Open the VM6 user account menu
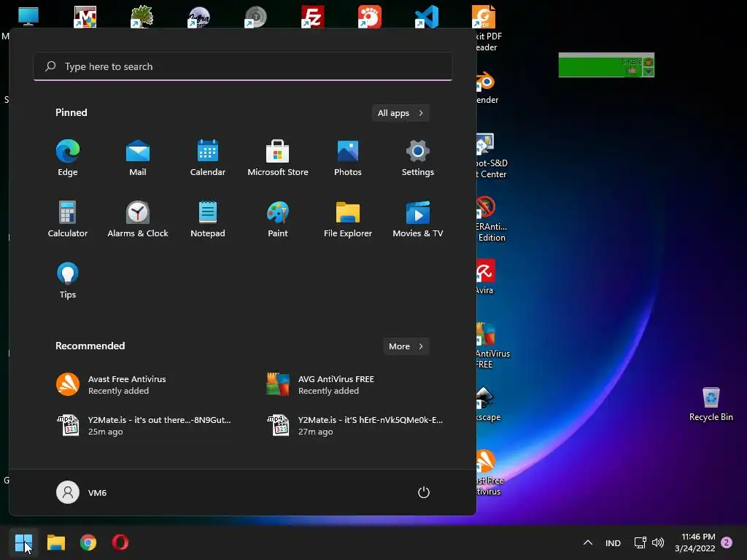This screenshot has height=560, width=747. (82, 492)
